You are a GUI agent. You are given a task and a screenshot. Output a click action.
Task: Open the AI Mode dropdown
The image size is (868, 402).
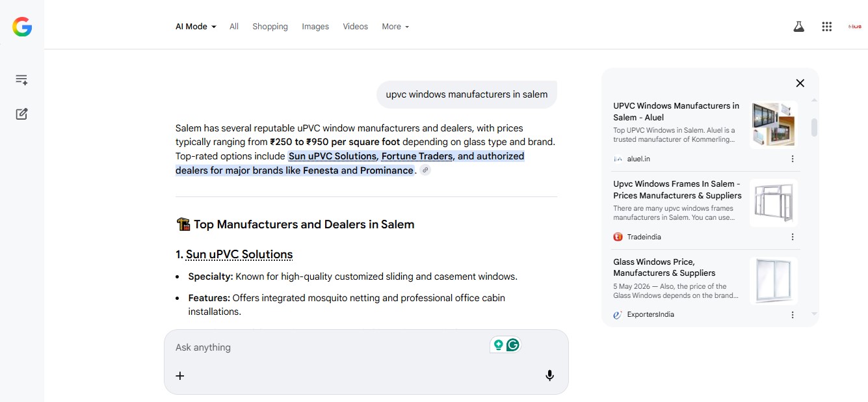click(x=196, y=27)
